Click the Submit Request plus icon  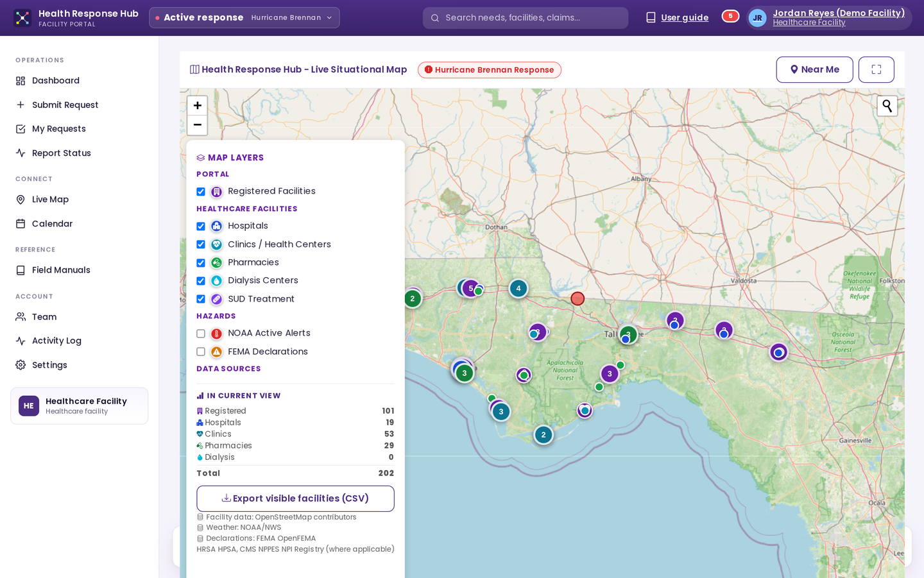(21, 105)
